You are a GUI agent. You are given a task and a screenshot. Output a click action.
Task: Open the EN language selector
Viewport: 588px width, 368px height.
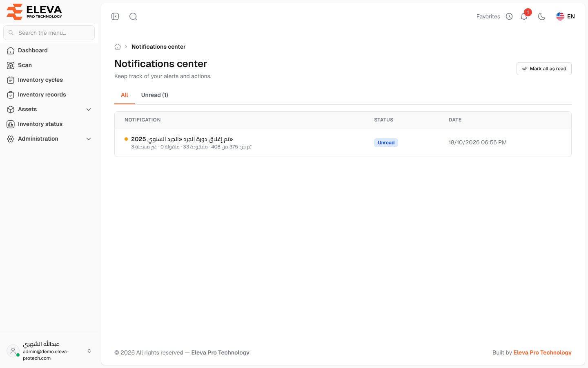(566, 16)
